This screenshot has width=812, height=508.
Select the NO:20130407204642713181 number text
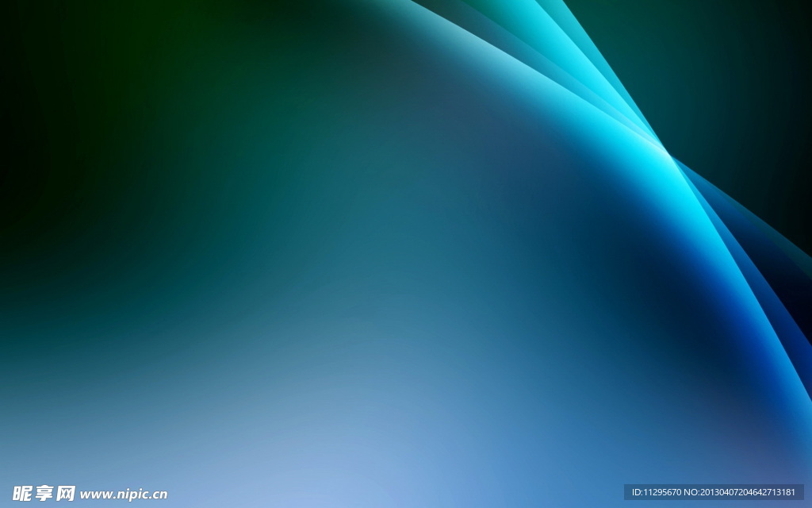click(x=740, y=492)
